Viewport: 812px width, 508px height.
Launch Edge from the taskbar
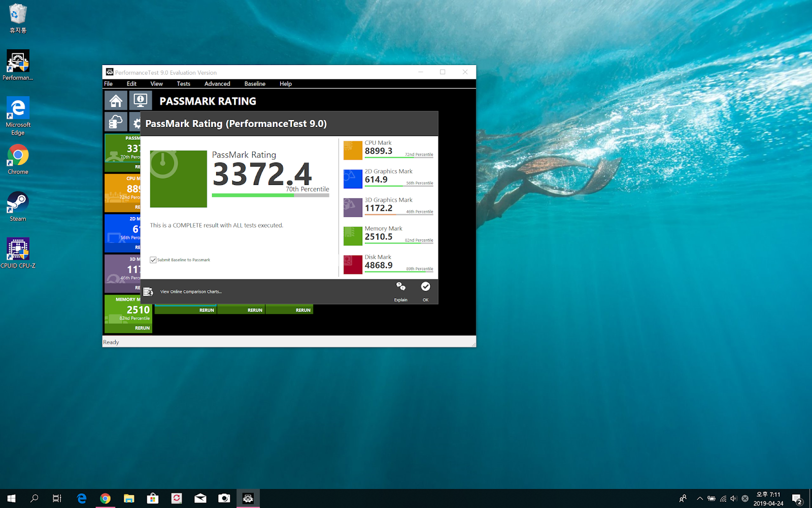(x=81, y=498)
